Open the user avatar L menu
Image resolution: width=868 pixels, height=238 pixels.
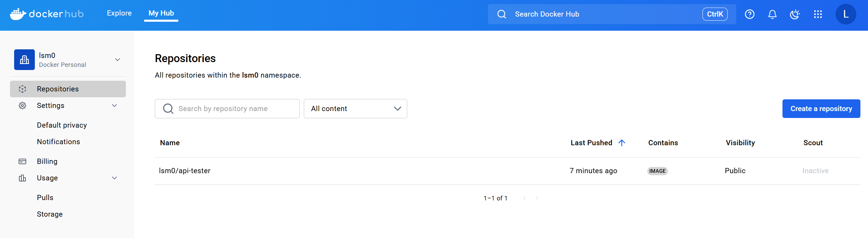tap(846, 14)
